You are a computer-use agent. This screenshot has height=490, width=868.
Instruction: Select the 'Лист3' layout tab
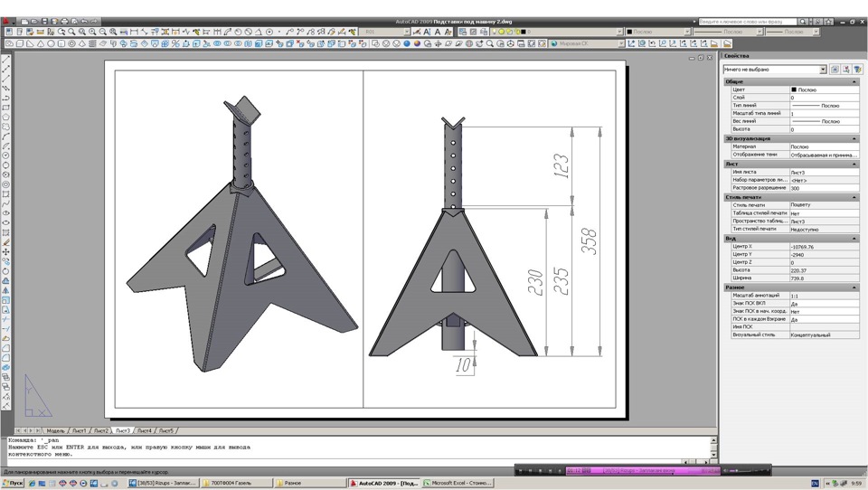pos(122,430)
